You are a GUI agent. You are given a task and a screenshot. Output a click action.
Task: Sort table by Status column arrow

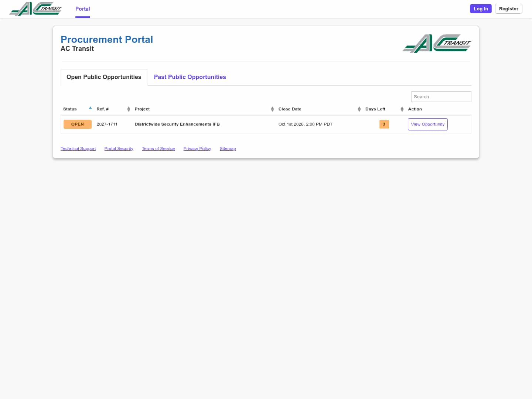click(x=90, y=108)
